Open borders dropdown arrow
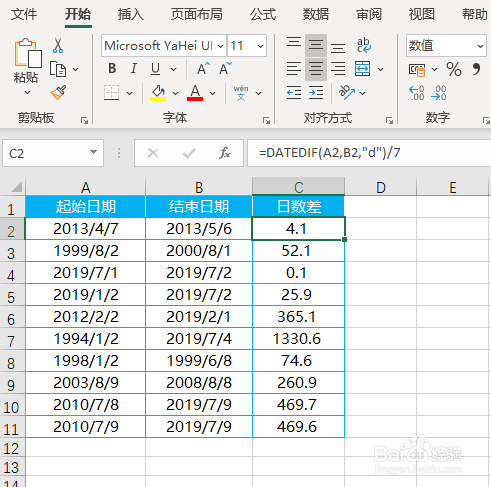The width and height of the screenshot is (491, 487). [x=129, y=93]
